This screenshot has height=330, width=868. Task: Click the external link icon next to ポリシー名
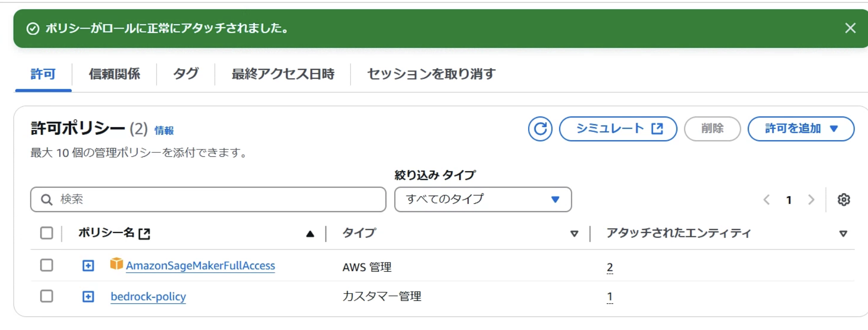pyautogui.click(x=145, y=233)
